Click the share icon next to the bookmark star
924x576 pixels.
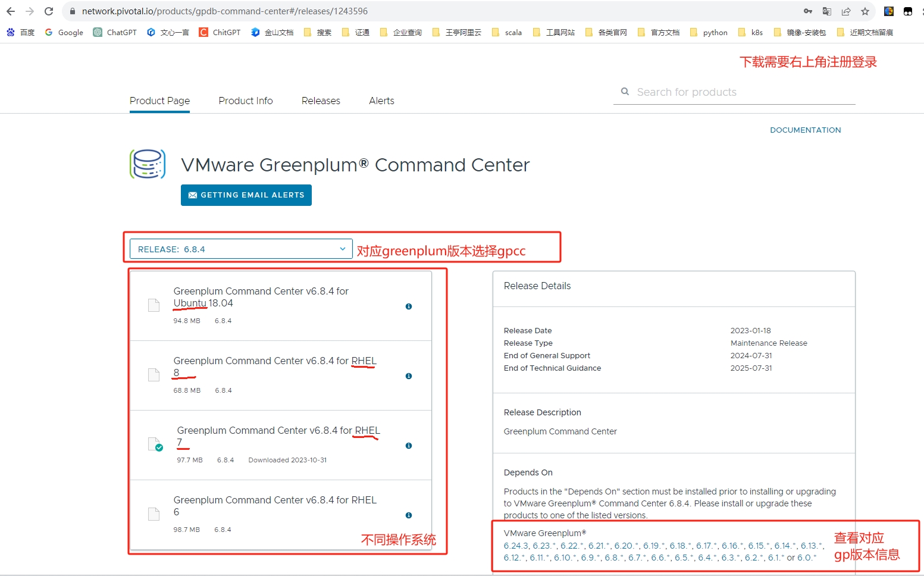click(846, 11)
